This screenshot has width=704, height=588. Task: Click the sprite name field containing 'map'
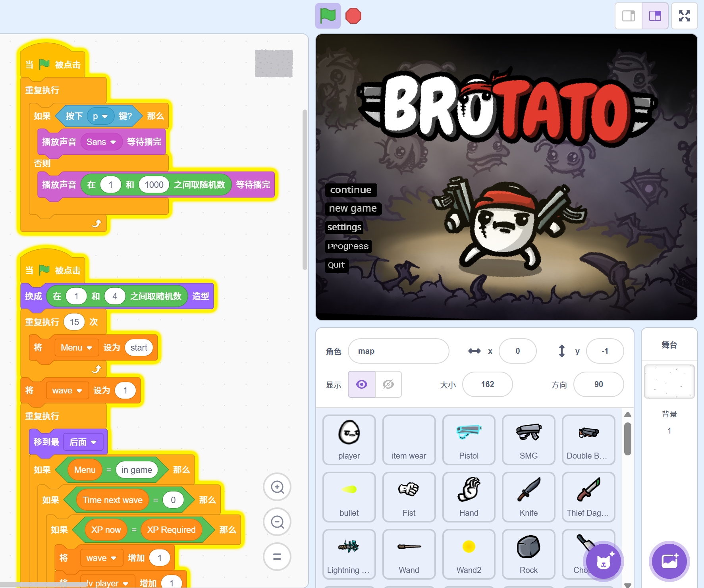(398, 351)
